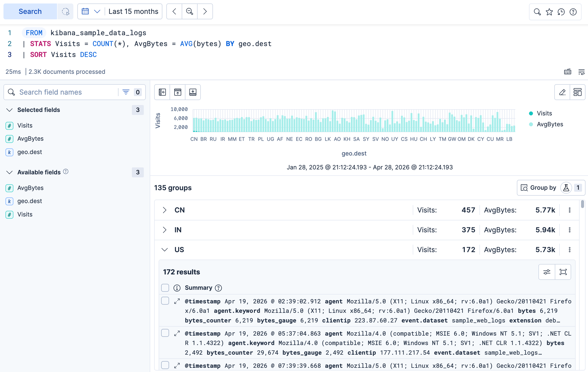Toggle the Visits legend color dot

tap(531, 113)
